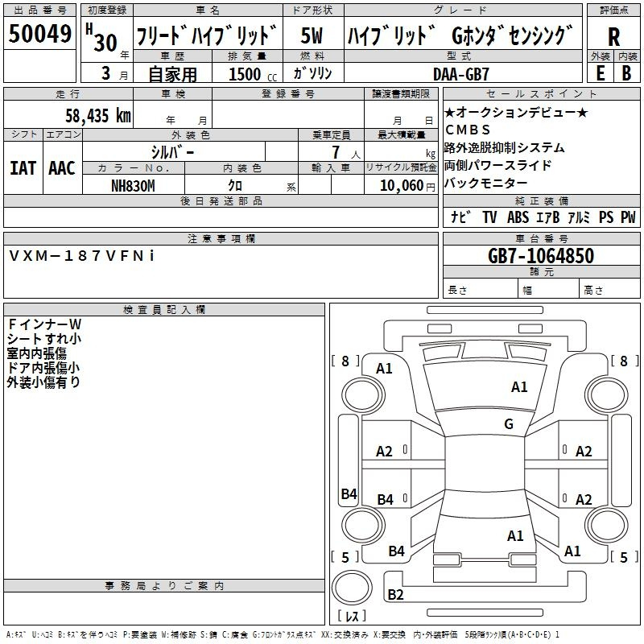Click the G mark on the windshield
Screen dimensions: 644x644
click(508, 424)
